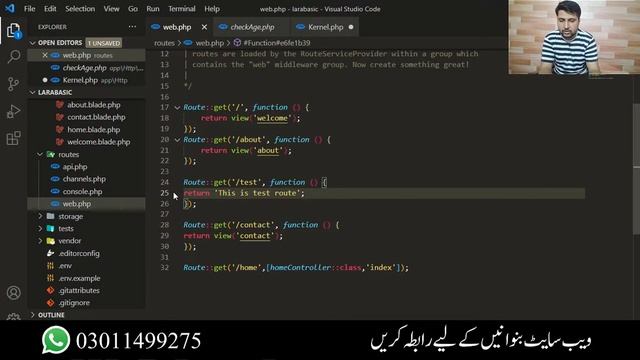This screenshot has height=360, width=640.
Task: Open the Selection menu
Action: (80, 9)
